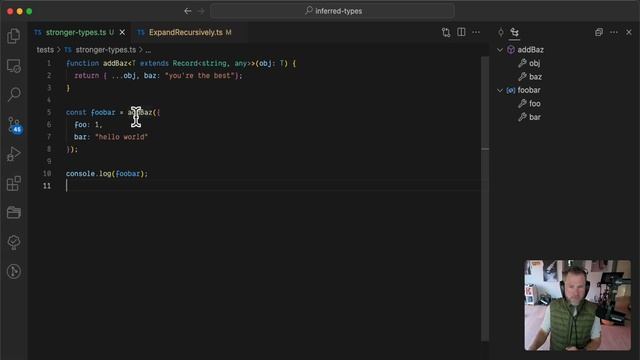Open the Explorer view in activity bar
The image size is (640, 360).
pos(13,36)
